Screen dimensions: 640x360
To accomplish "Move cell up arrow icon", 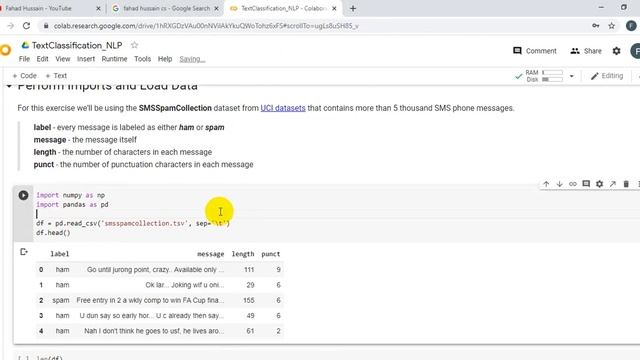I will (x=546, y=184).
